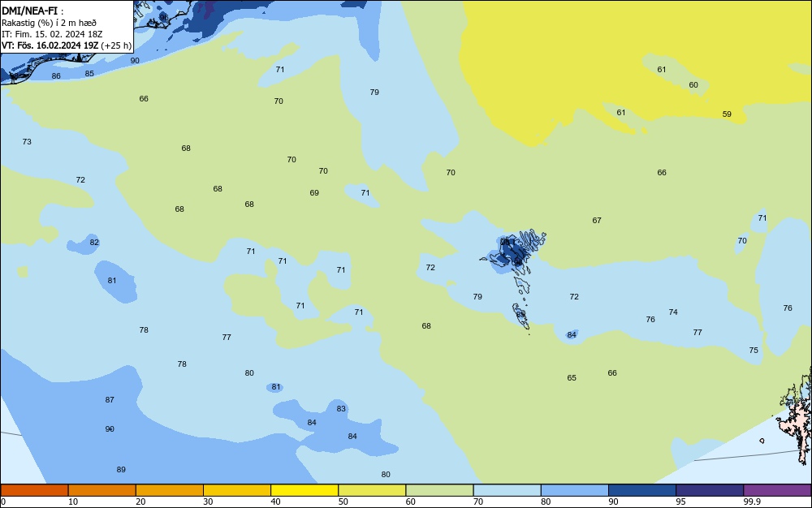Click the 'Rakastig (%) í 2 m hæð' label
Viewport: 812px width, 508px height.
pos(49,23)
